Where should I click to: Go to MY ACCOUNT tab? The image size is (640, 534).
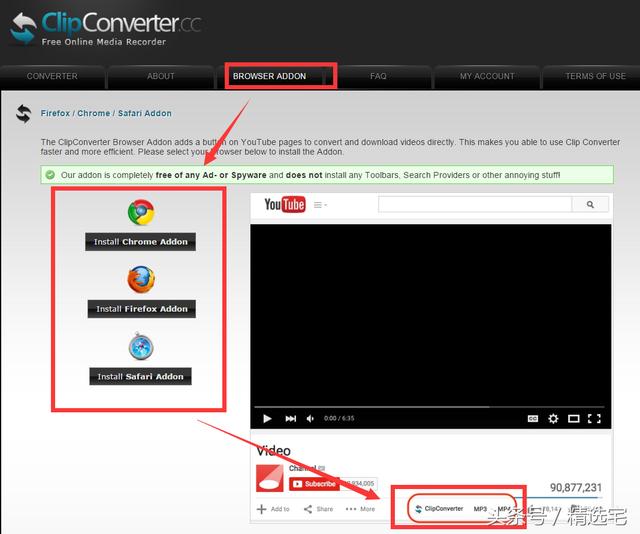(x=487, y=76)
